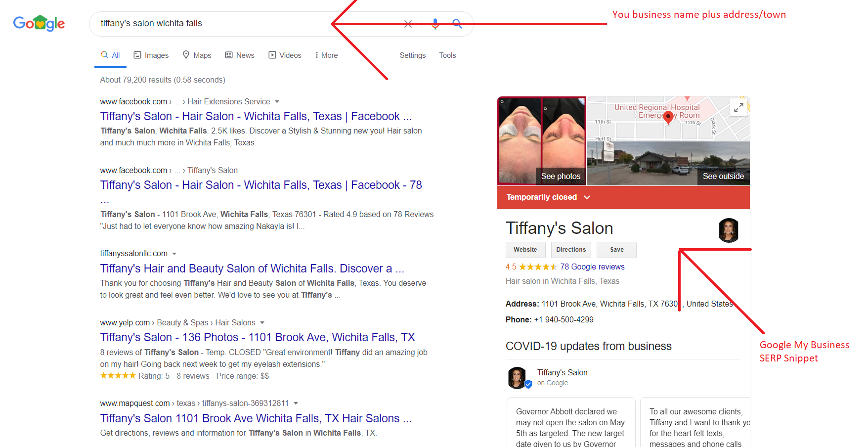868x447 pixels.
Task: Get directions using the Directions button
Action: 571,250
